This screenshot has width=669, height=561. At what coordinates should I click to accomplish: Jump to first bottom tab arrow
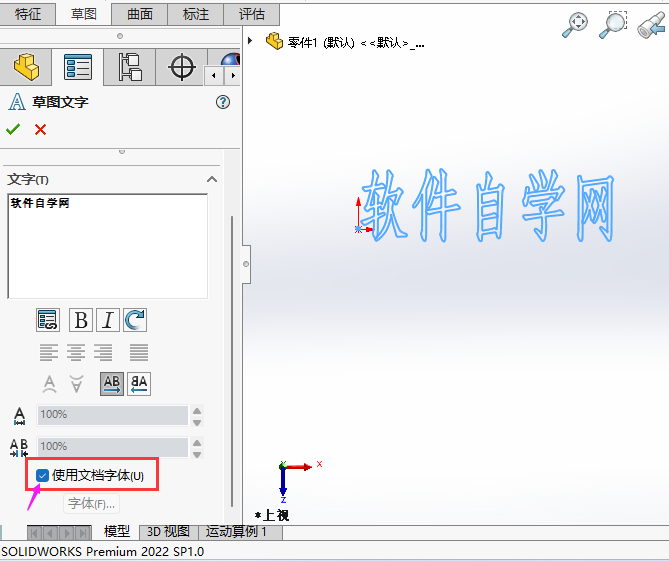click(35, 533)
